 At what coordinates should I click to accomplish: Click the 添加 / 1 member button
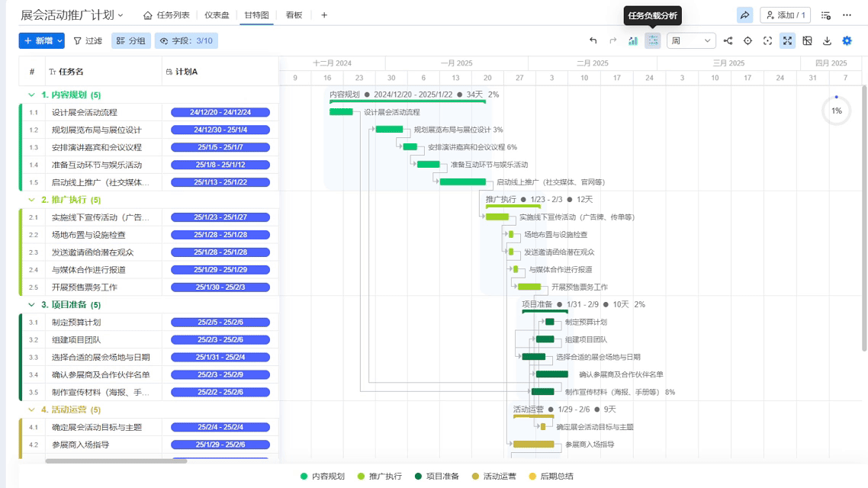(784, 14)
